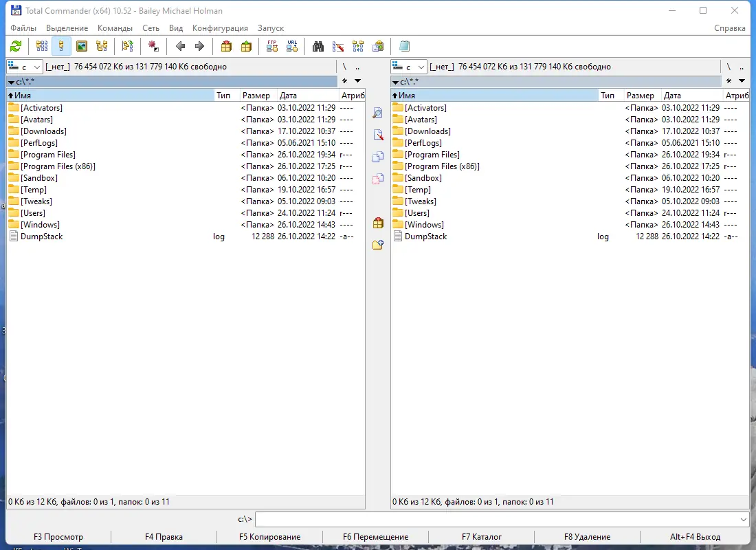Viewport: 756px width, 550px height.
Task: Open the left panel drive dropdown
Action: point(24,67)
